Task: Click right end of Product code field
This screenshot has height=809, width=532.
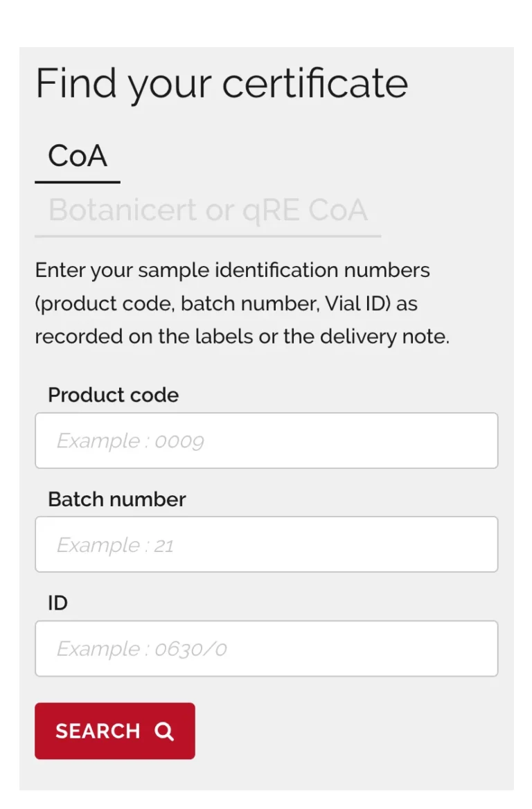Action: 478,441
